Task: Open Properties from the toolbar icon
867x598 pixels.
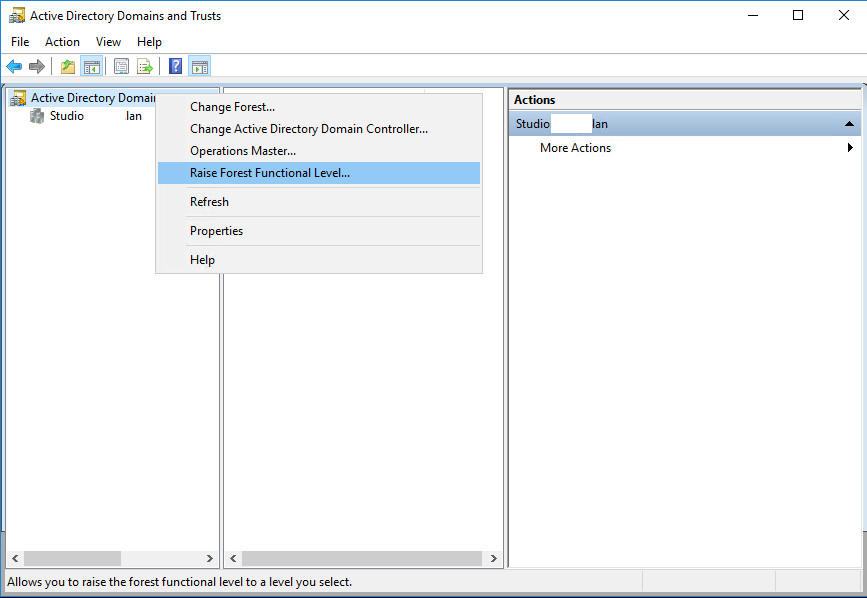Action: 121,67
